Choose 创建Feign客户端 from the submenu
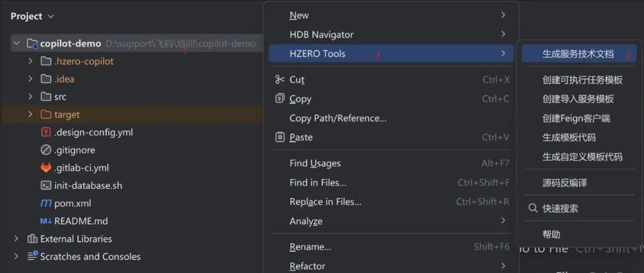This screenshot has width=644, height=273. pyautogui.click(x=575, y=118)
